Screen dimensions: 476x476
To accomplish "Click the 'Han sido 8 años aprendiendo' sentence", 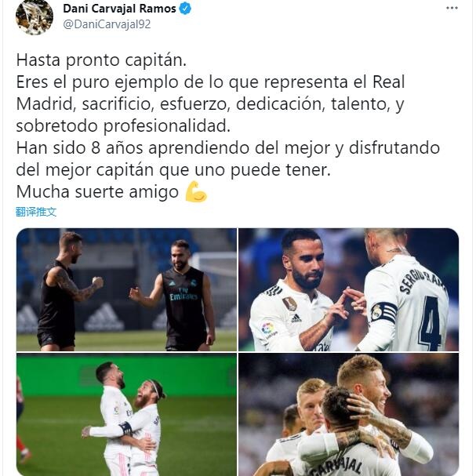I will (132, 148).
